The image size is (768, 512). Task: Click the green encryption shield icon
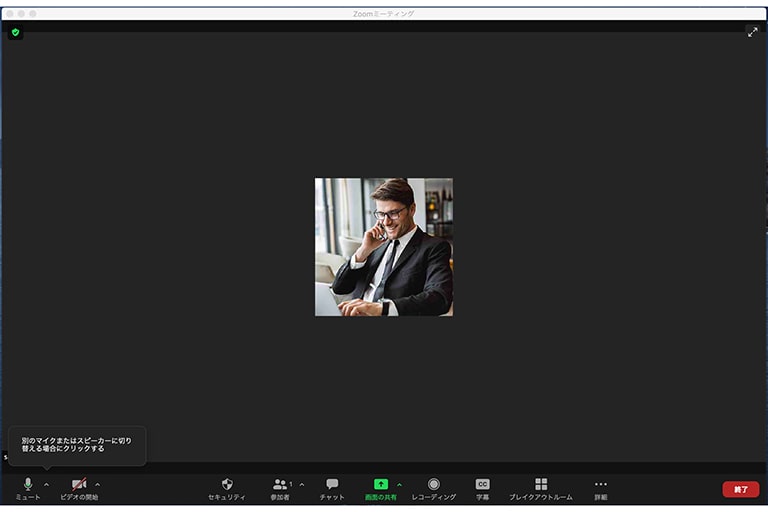coord(16,32)
